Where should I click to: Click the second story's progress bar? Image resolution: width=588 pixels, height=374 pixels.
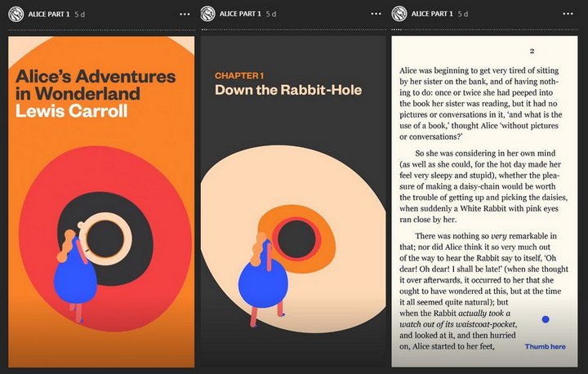coord(293,30)
